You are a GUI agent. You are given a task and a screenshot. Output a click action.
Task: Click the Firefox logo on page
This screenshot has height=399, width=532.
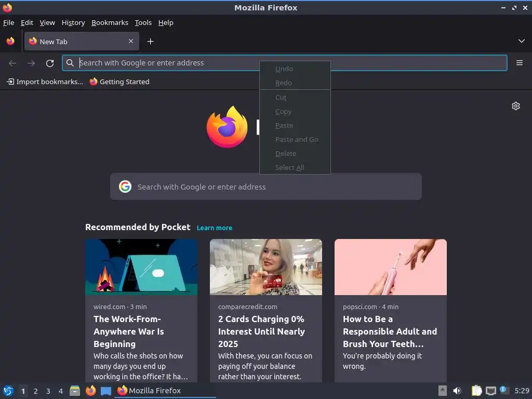point(227,127)
